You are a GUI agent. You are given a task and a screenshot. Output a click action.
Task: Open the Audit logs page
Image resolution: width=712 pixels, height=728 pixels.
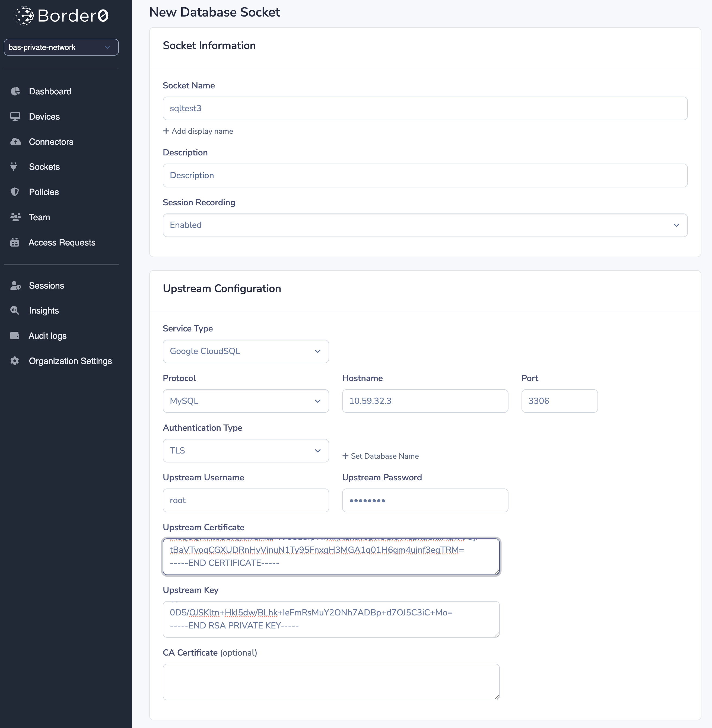point(47,336)
